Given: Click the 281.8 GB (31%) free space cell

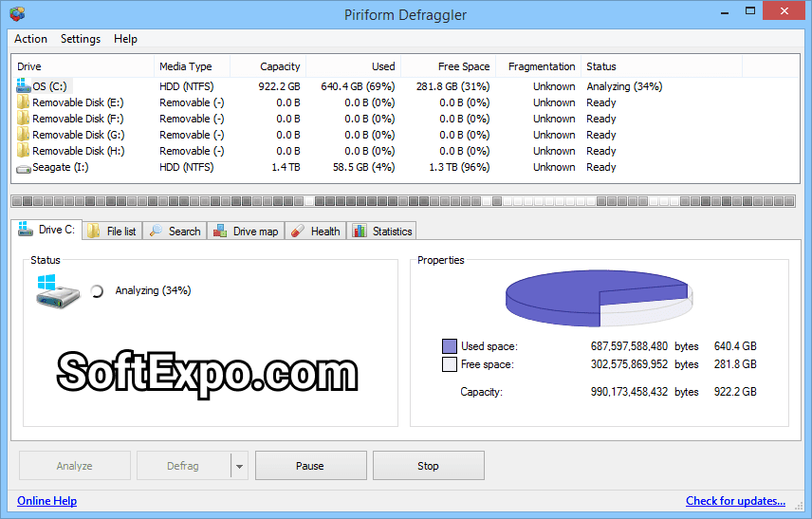Looking at the screenshot, I should (x=453, y=86).
